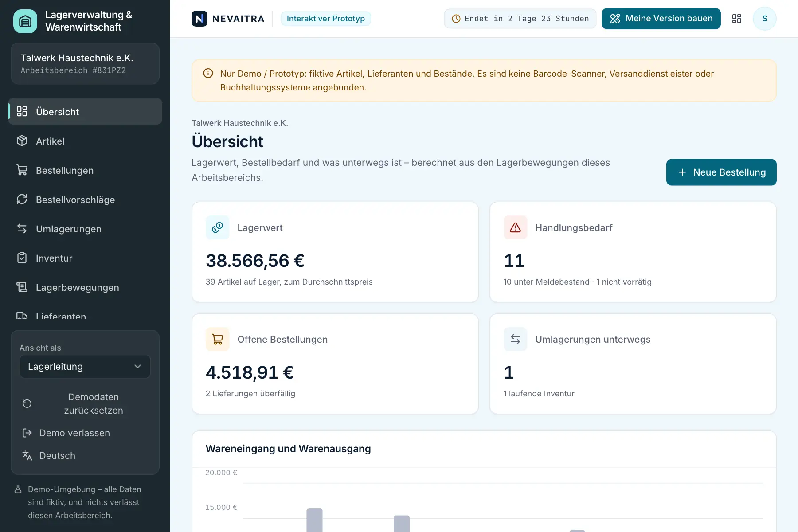This screenshot has height=532, width=798.
Task: Click the Lagerwert coins icon
Action: point(218,227)
